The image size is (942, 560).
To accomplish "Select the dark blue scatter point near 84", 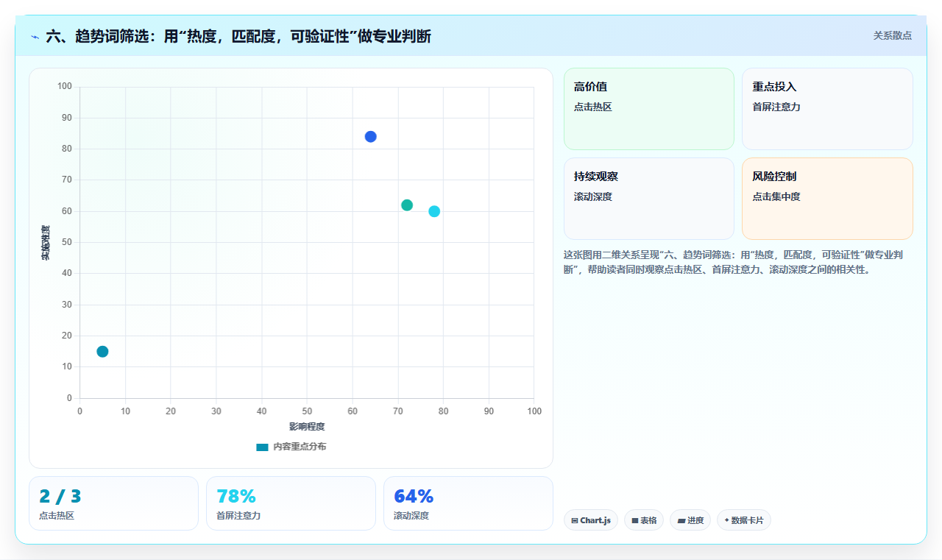I will tap(371, 137).
